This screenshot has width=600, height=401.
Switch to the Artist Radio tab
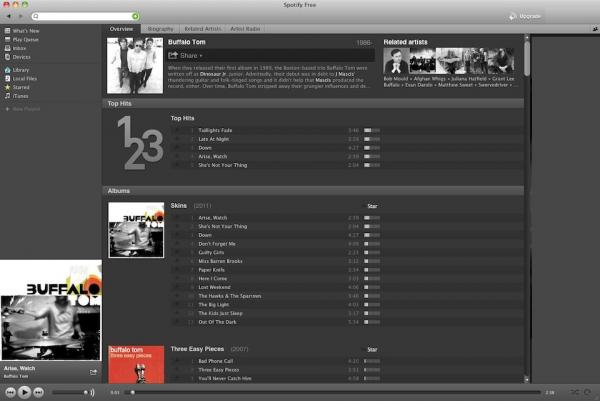(245, 29)
